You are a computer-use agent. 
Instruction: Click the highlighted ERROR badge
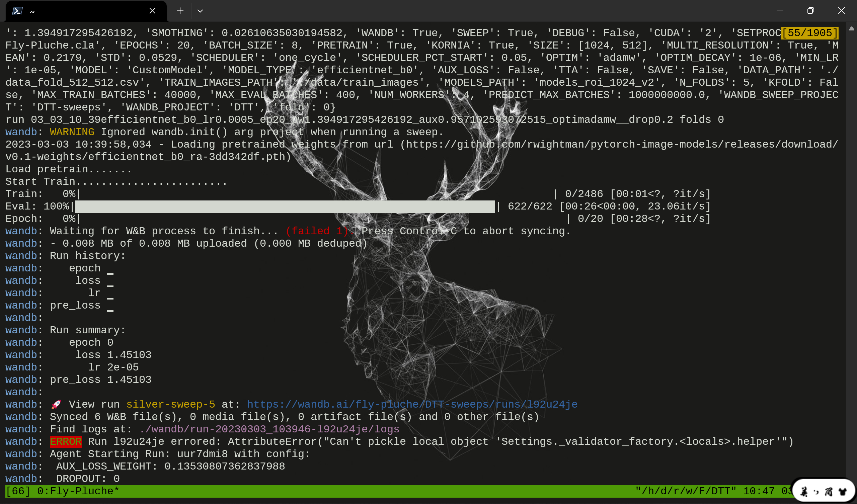tap(65, 441)
